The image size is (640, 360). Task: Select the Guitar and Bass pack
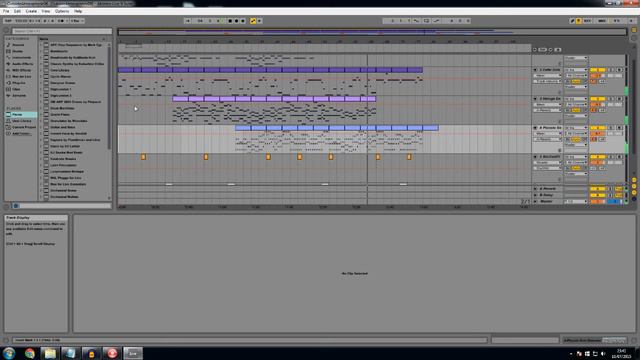(x=63, y=127)
